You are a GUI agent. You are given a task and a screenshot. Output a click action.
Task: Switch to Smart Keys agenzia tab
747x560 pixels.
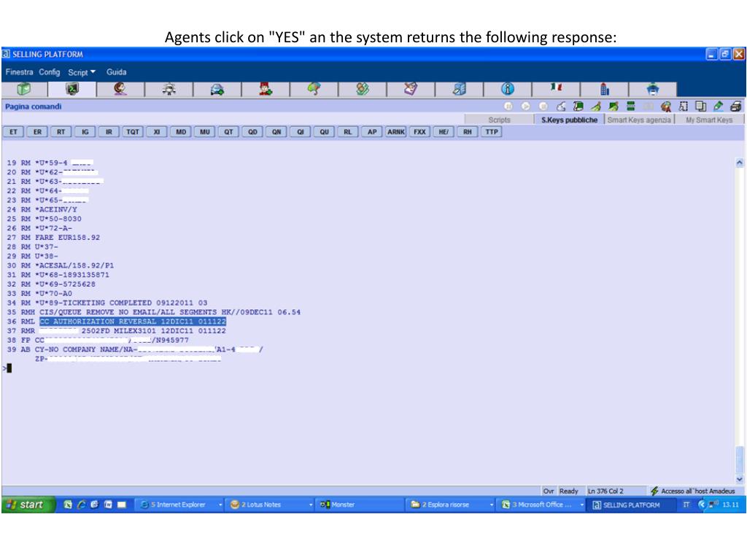tap(639, 120)
